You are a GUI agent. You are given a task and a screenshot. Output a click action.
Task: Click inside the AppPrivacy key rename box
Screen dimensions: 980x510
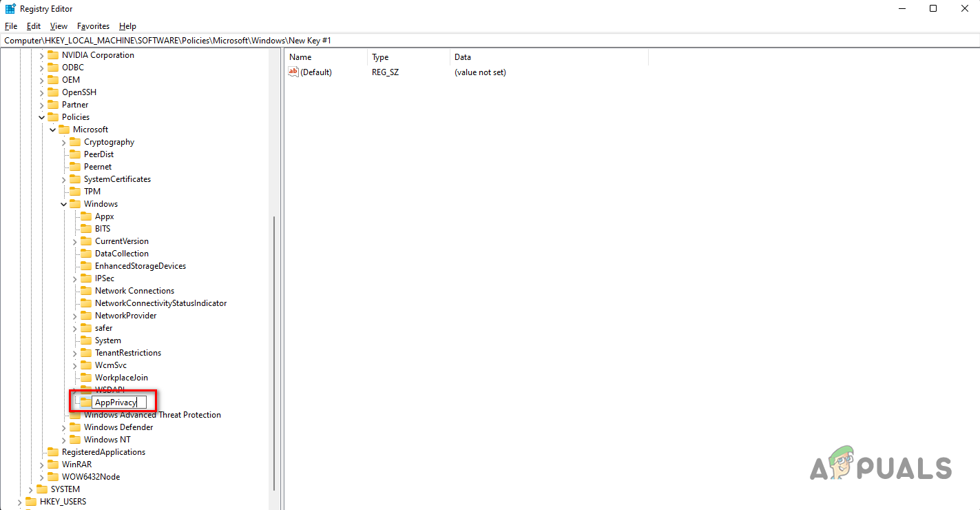click(x=119, y=402)
